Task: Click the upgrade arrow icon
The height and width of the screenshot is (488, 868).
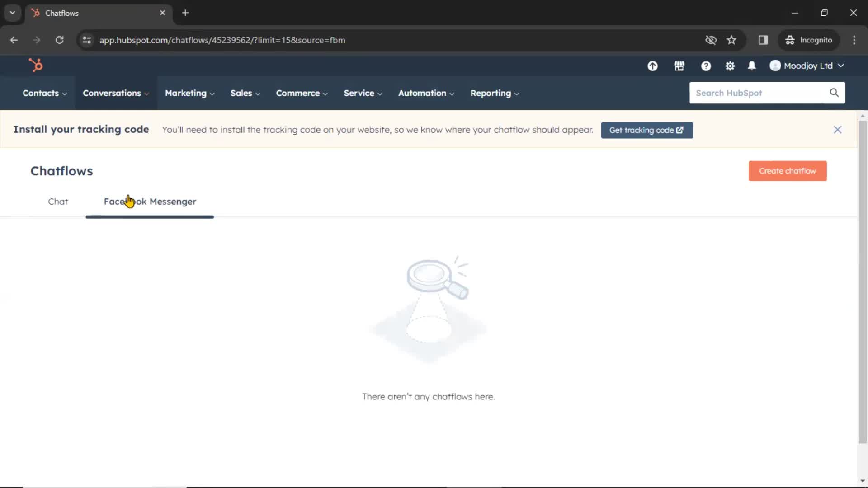Action: (653, 65)
